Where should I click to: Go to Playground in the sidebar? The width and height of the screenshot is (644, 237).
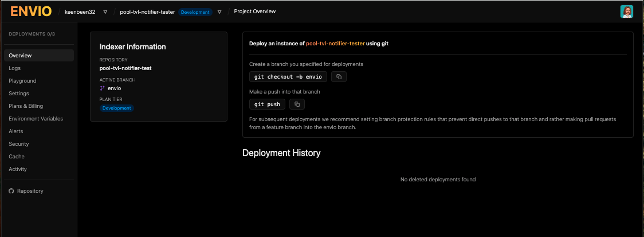click(x=22, y=81)
